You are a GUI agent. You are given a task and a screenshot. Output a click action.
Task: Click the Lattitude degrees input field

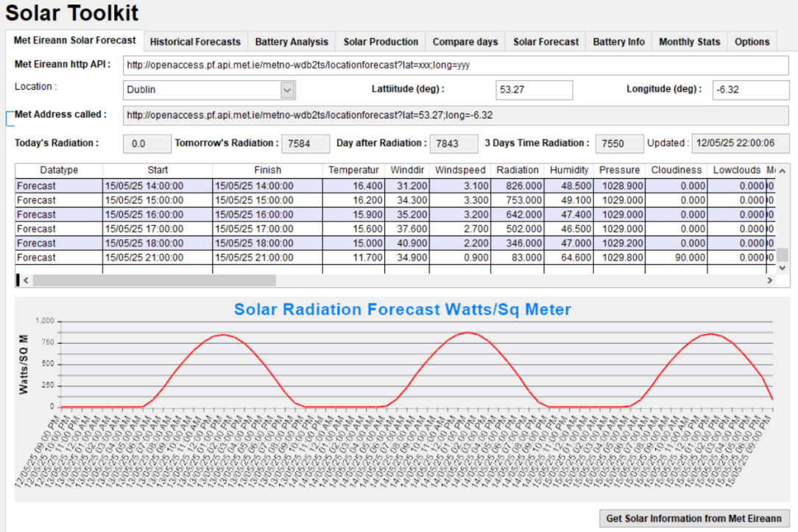(x=534, y=90)
